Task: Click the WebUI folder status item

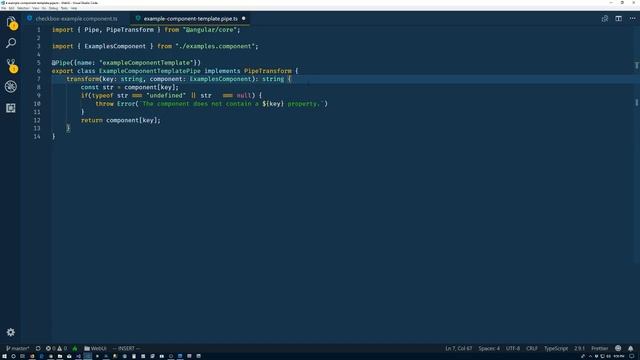Action: pyautogui.click(x=95, y=349)
